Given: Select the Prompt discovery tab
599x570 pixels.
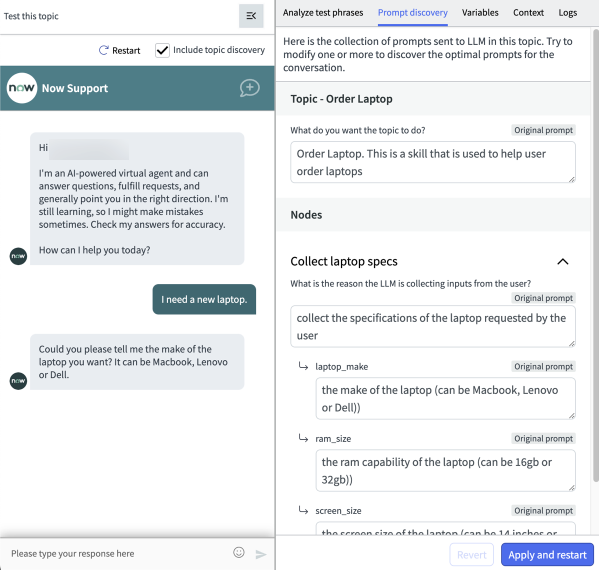Looking at the screenshot, I should pyautogui.click(x=413, y=13).
